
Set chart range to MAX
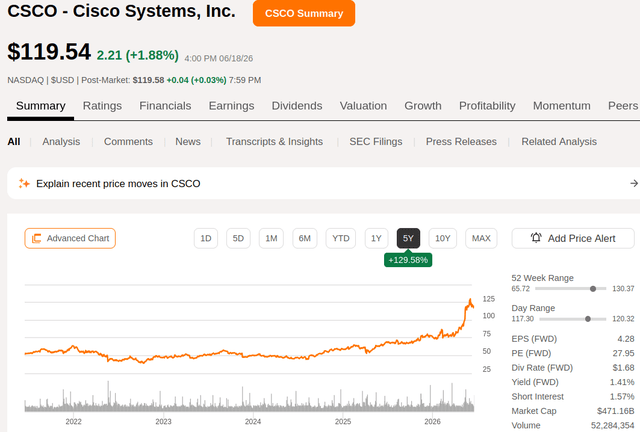point(481,238)
